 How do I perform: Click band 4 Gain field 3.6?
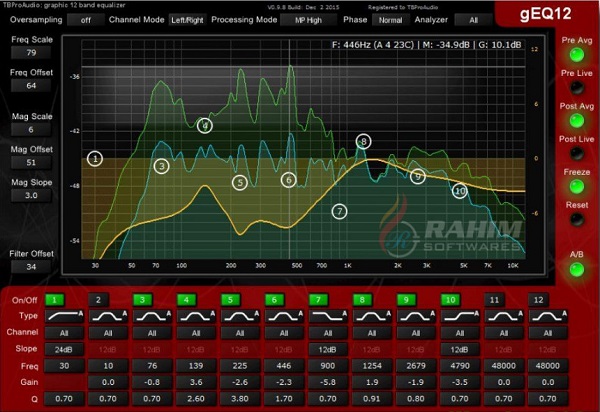196,382
